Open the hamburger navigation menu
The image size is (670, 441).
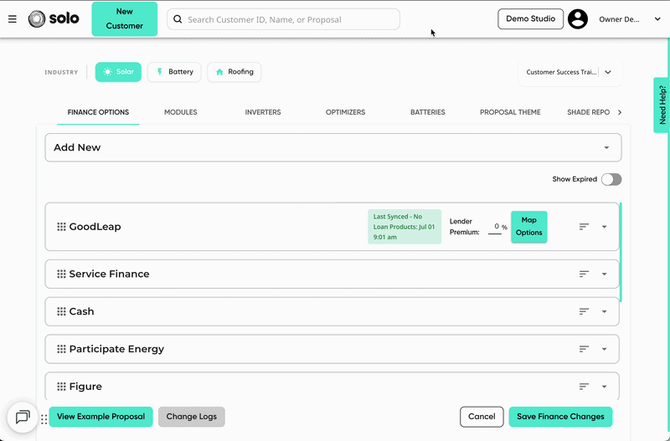coord(12,19)
